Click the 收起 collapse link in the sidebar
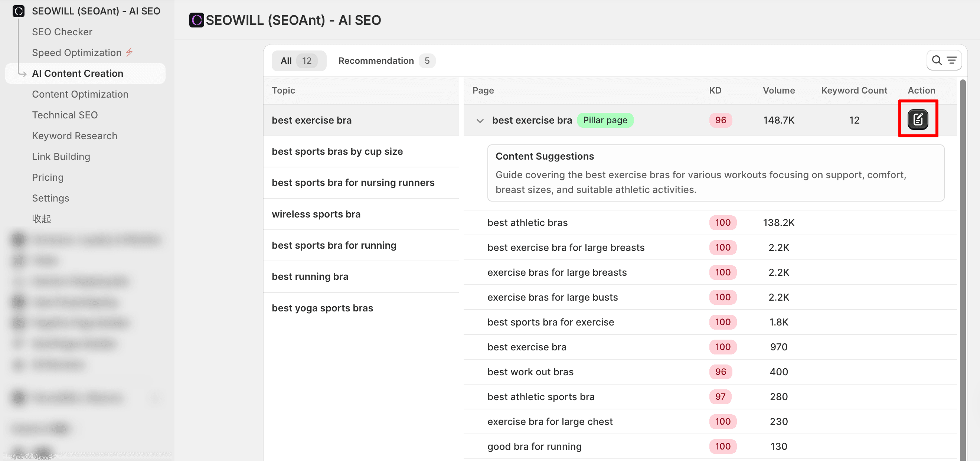 [x=41, y=219]
